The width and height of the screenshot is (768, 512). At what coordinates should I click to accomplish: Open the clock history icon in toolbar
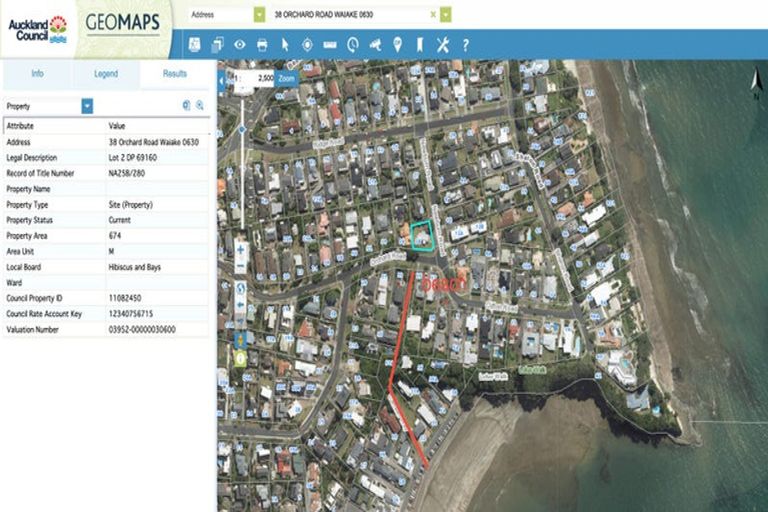tap(353, 45)
